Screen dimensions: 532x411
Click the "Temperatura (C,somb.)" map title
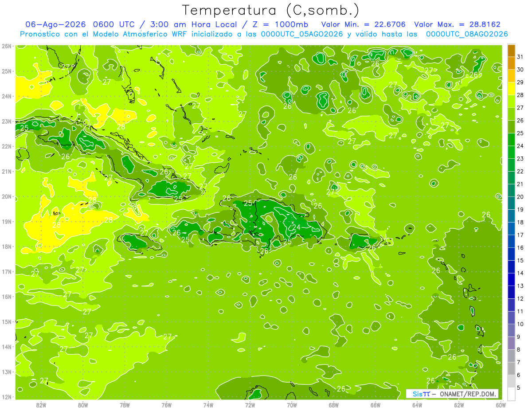pos(271,10)
